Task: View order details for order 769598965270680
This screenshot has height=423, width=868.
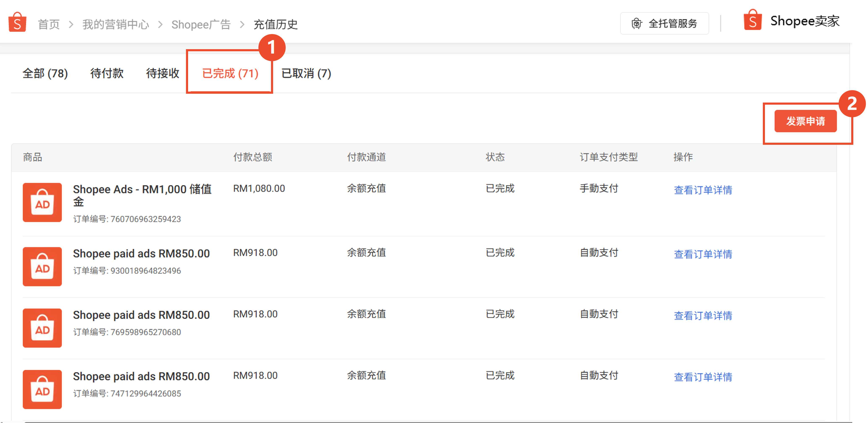Action: click(703, 315)
